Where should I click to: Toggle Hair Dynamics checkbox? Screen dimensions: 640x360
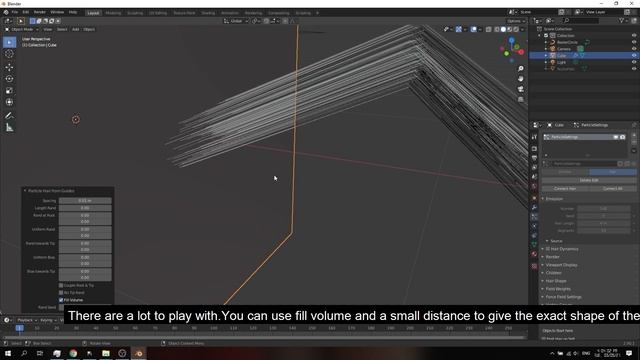click(548, 249)
